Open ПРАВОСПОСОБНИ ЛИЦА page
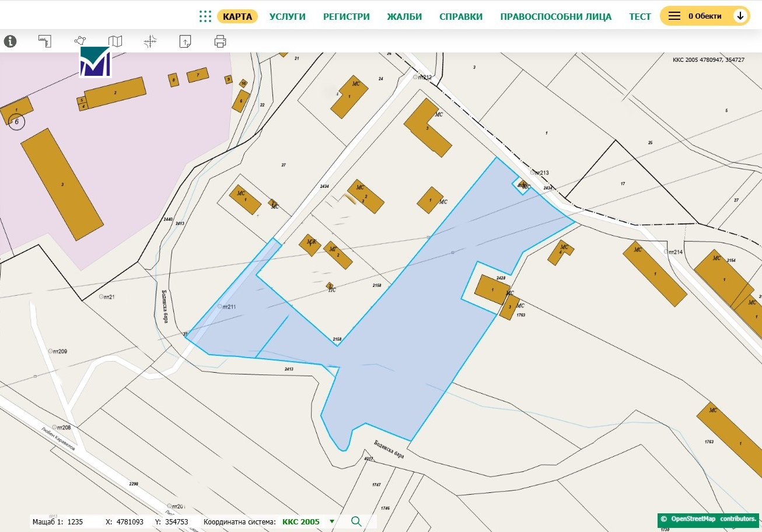The image size is (762, 532). [555, 16]
